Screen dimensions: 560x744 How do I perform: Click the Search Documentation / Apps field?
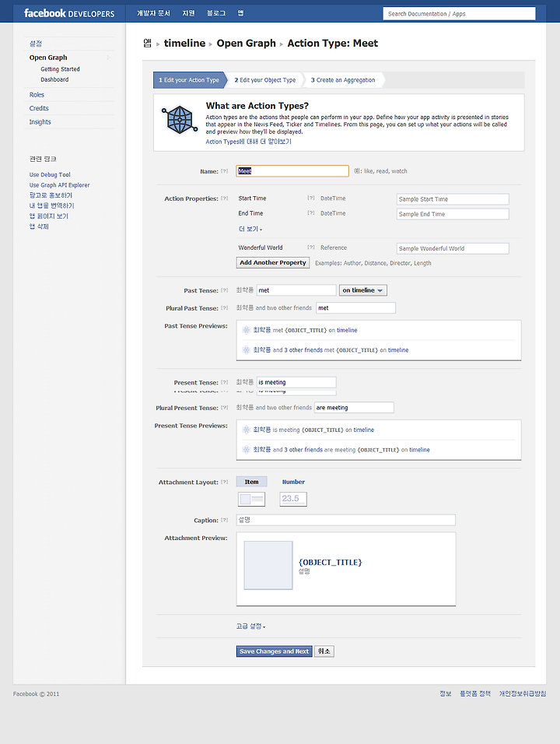pos(459,14)
